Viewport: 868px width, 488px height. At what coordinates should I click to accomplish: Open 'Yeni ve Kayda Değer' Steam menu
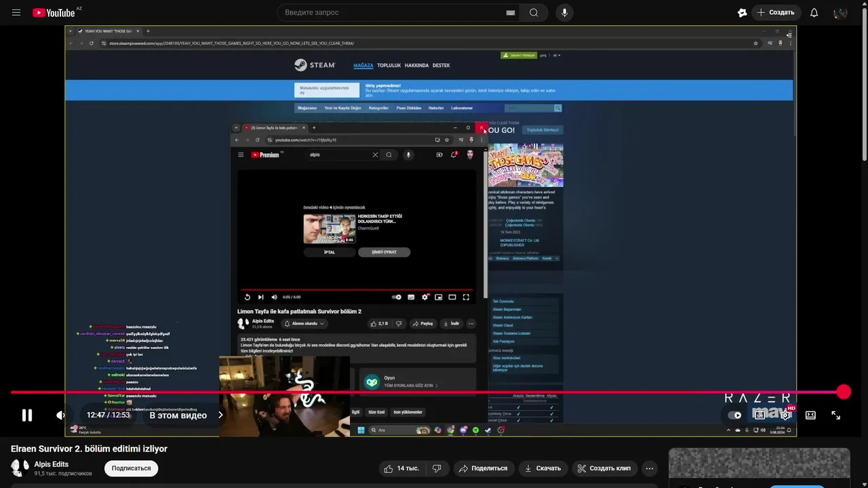[x=342, y=108]
